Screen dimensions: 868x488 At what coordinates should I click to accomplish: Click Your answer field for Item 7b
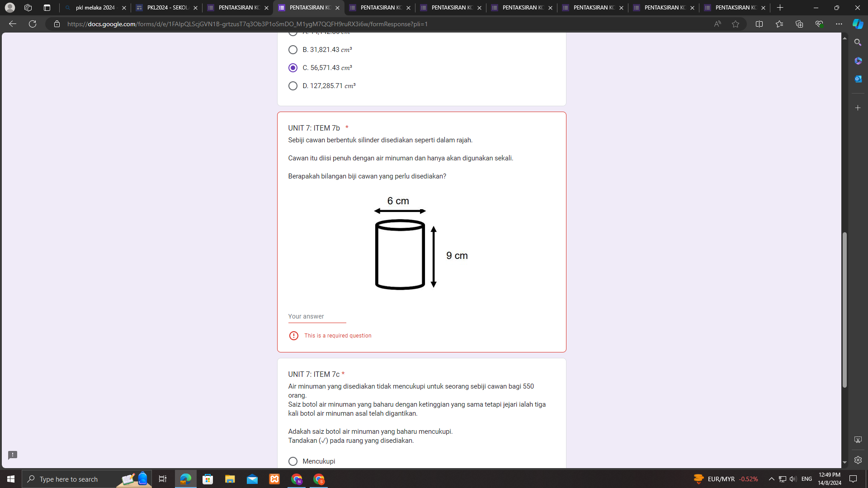tap(317, 316)
